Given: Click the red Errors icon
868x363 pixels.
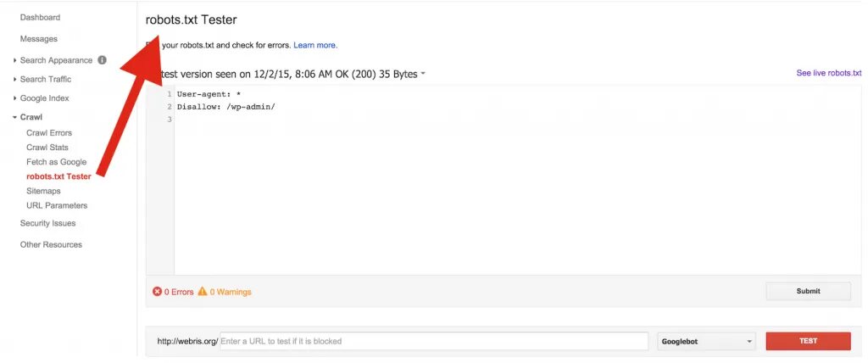Looking at the screenshot, I should (x=157, y=292).
